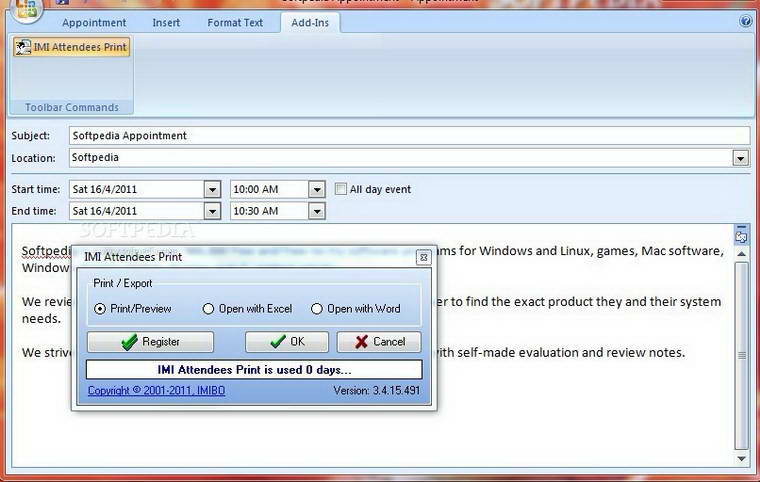Open the Insert ribbon tab

166,23
